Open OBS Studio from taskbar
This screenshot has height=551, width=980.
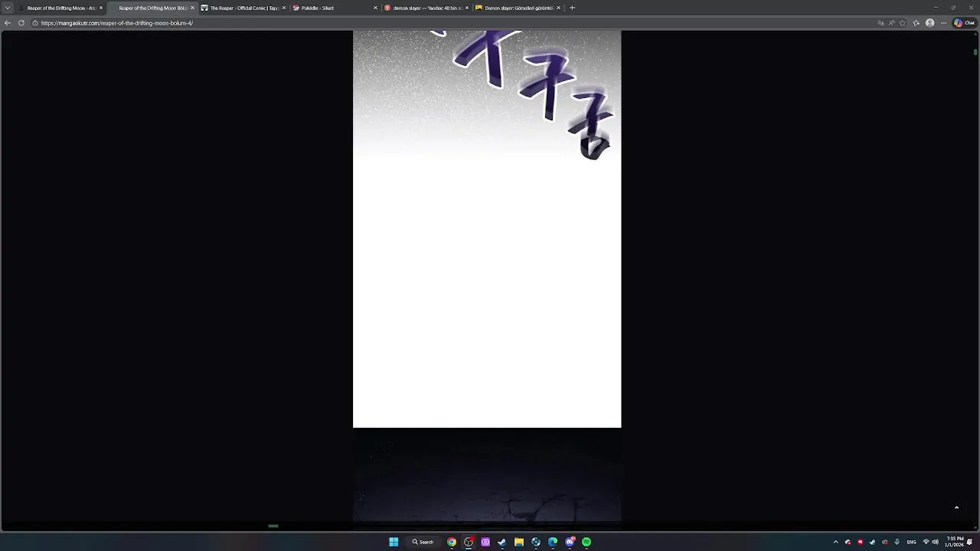click(x=469, y=542)
